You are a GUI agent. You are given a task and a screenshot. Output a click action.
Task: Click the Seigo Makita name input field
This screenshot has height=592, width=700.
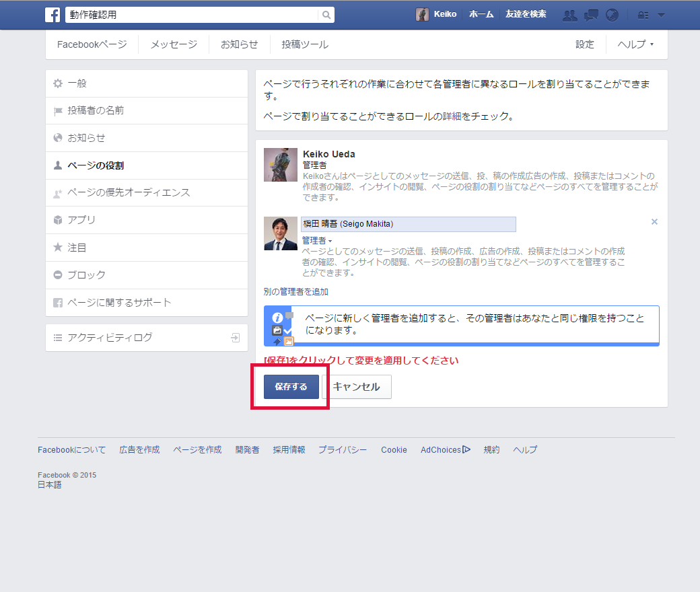tap(409, 224)
